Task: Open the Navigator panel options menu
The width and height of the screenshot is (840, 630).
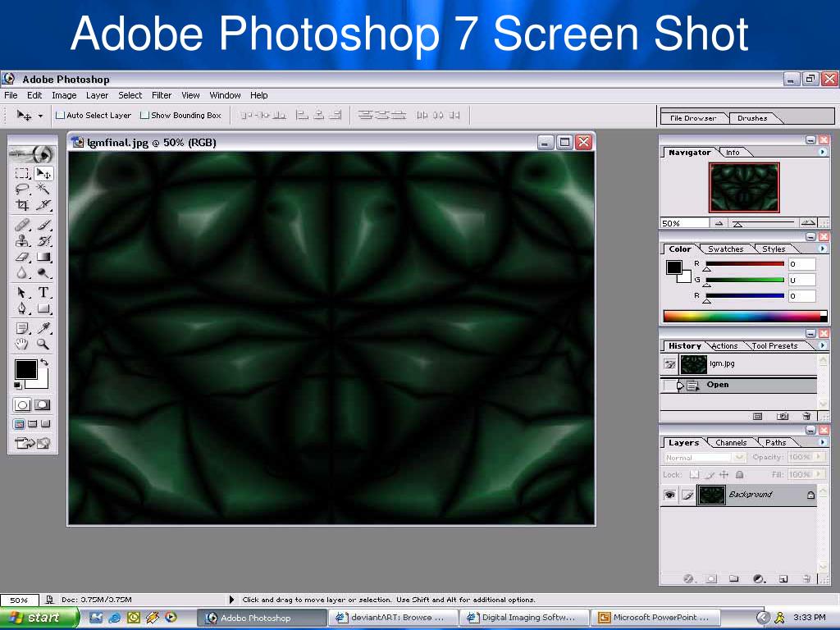Action: 823,152
